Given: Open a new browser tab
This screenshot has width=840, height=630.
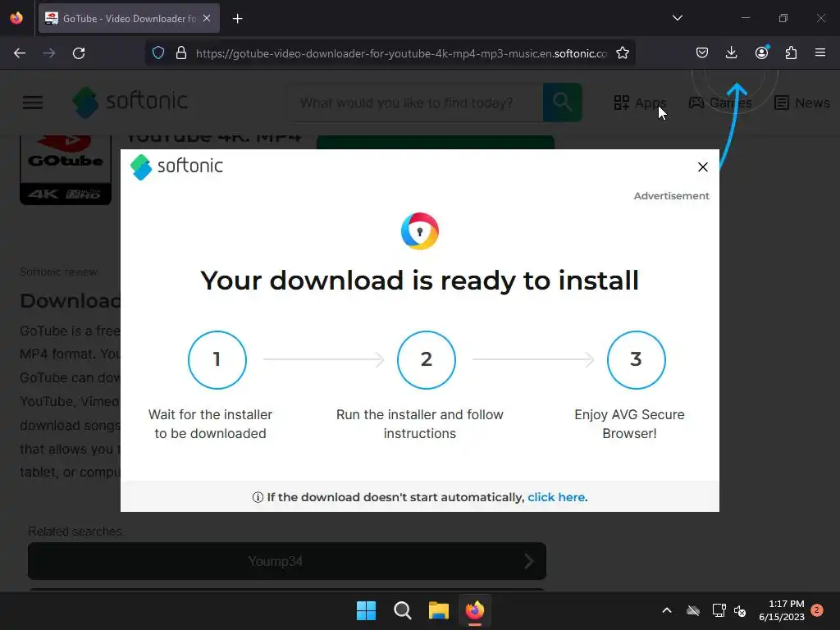Looking at the screenshot, I should [237, 19].
